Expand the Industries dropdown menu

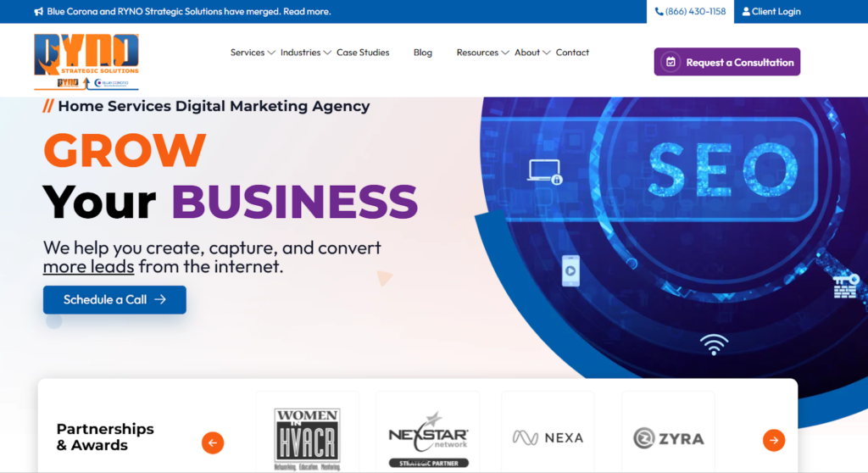(x=305, y=53)
